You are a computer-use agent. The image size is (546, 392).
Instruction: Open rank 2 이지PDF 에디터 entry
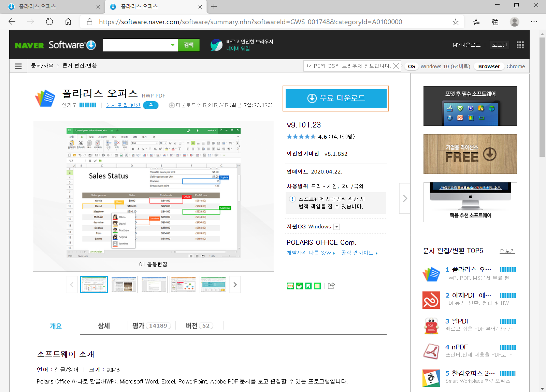tap(471, 296)
